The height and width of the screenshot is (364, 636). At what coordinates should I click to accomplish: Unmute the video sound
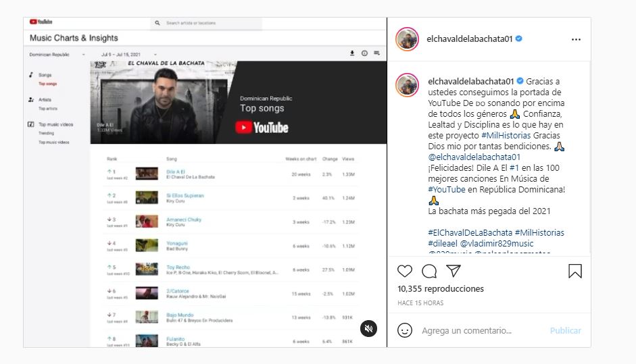tap(368, 328)
